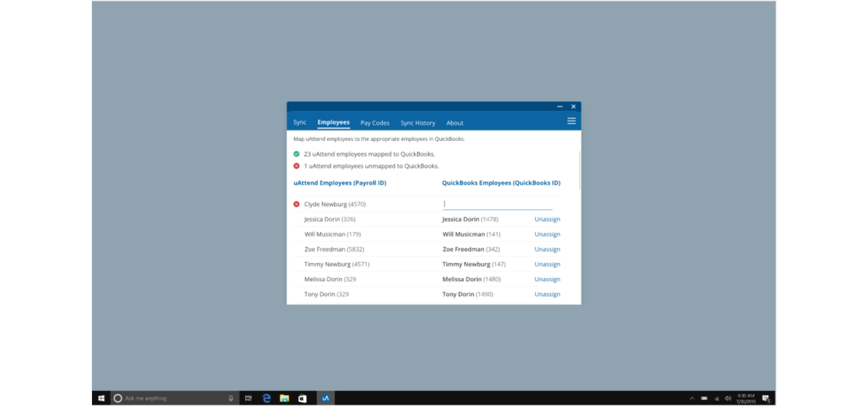This screenshot has height=406, width=868.
Task: Click the microphone icon in the search box
Action: [231, 398]
